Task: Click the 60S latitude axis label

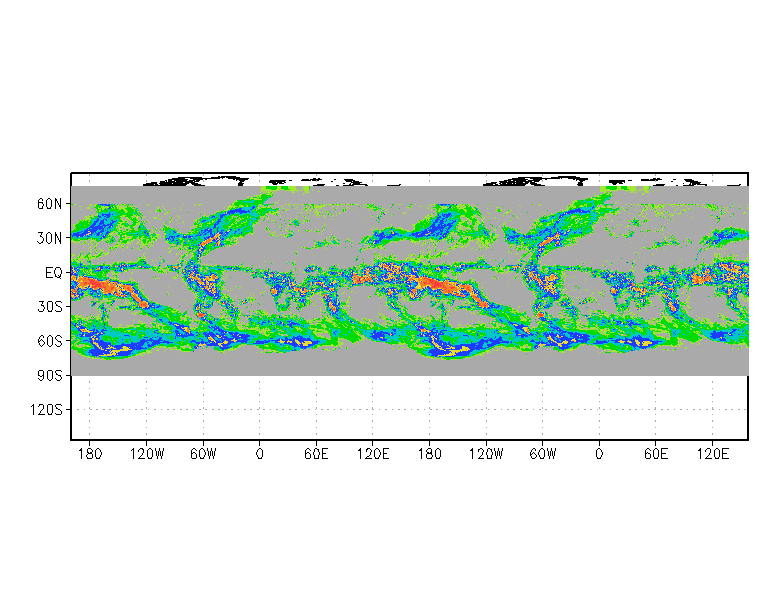Action: [50, 342]
